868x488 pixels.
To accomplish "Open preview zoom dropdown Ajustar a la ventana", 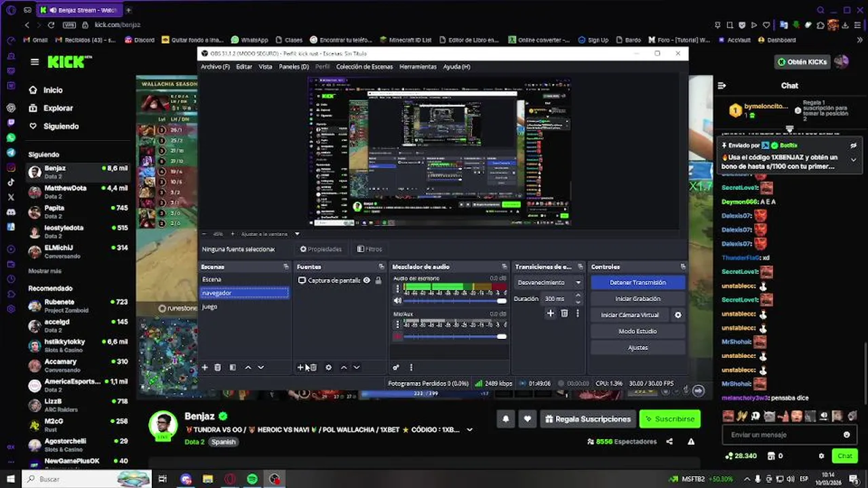I will (x=271, y=234).
